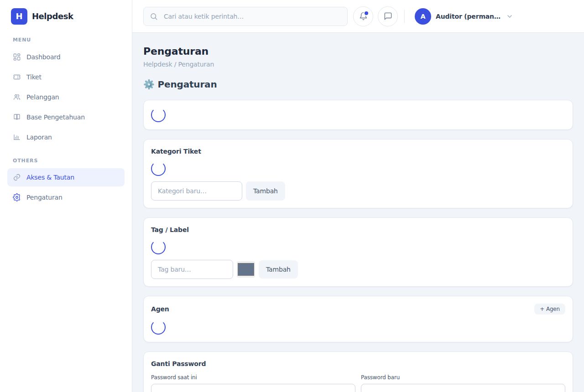Focus the Kategori baru input field
584x392 pixels.
click(x=197, y=191)
